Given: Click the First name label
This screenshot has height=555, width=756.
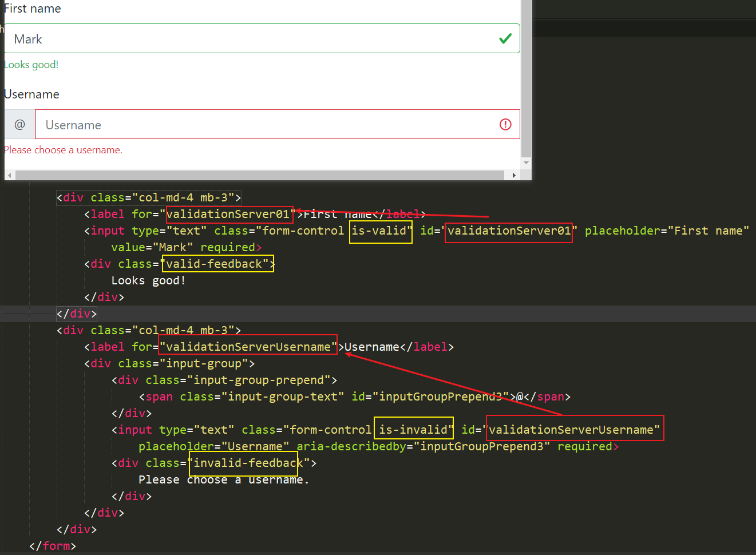Looking at the screenshot, I should [32, 9].
